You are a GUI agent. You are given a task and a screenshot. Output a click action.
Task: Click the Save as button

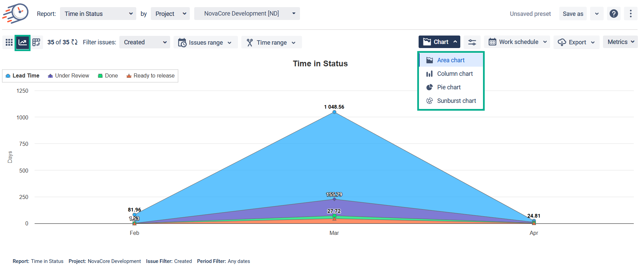(x=572, y=14)
